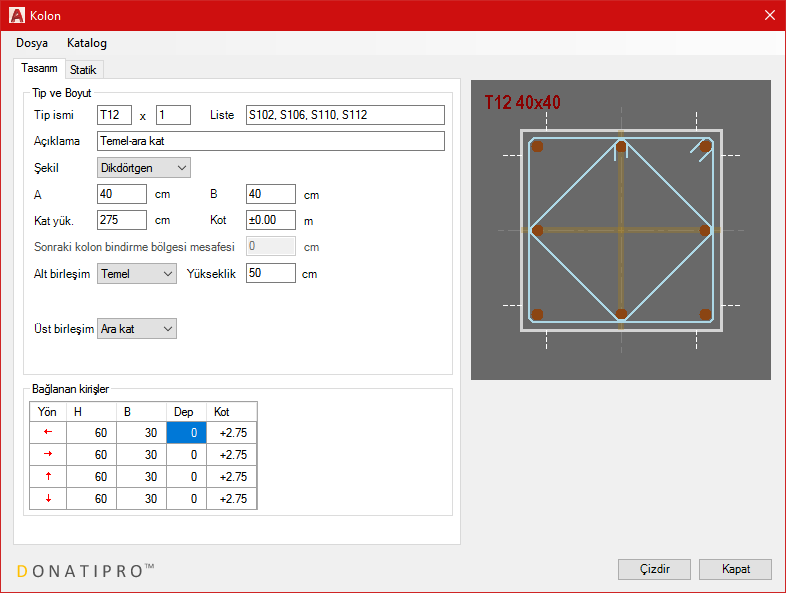Open the Şekil Dikdörtgen dropdown
Image resolution: width=786 pixels, height=593 pixels.
coord(143,168)
